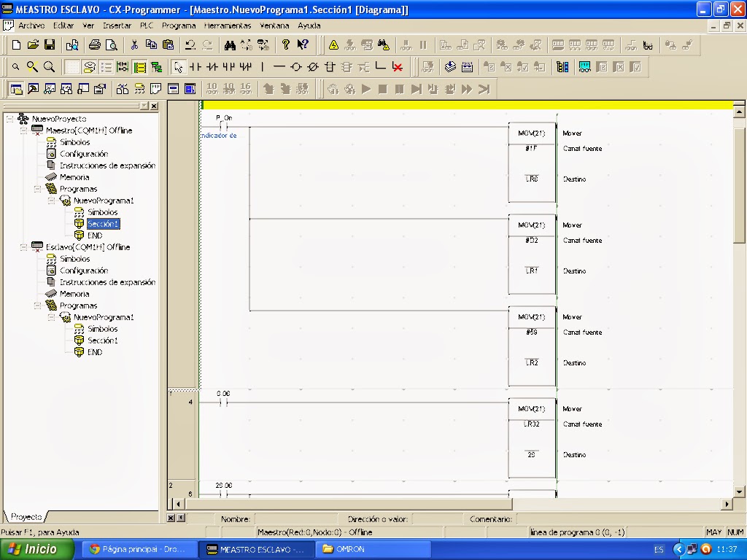
Task: Copy the selected element
Action: click(151, 44)
